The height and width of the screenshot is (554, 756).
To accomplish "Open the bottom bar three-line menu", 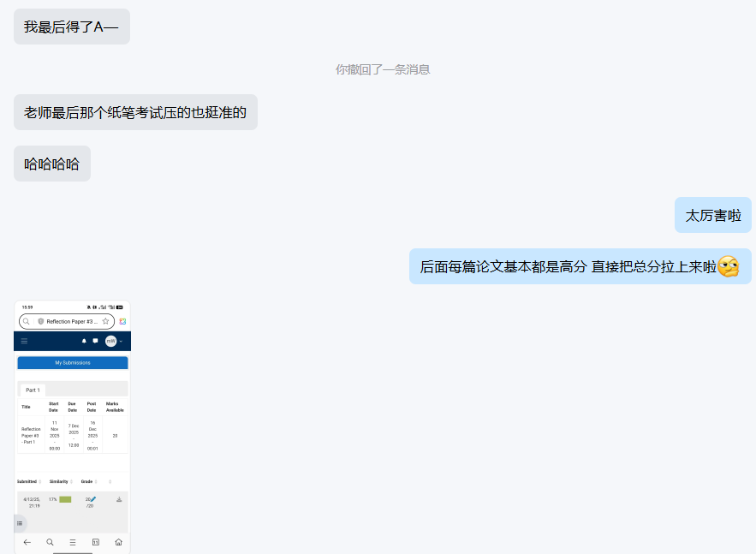I will (73, 542).
